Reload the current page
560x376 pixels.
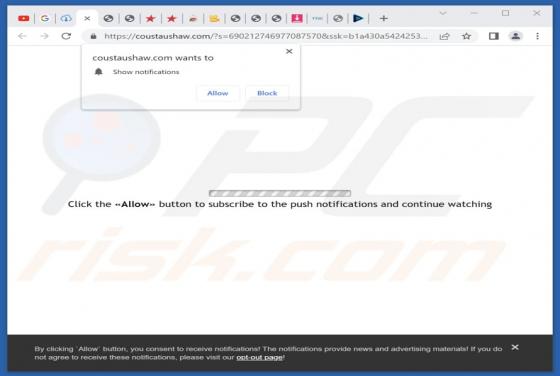click(66, 36)
